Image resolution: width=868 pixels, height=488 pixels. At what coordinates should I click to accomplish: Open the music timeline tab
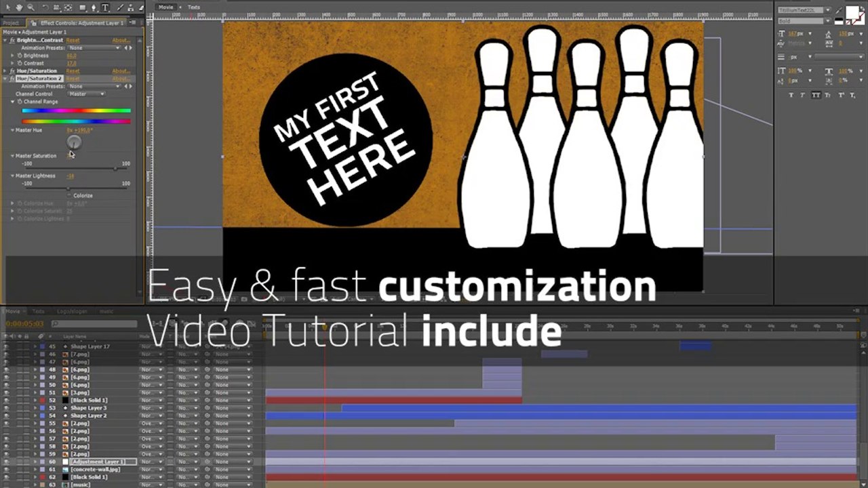tap(107, 311)
